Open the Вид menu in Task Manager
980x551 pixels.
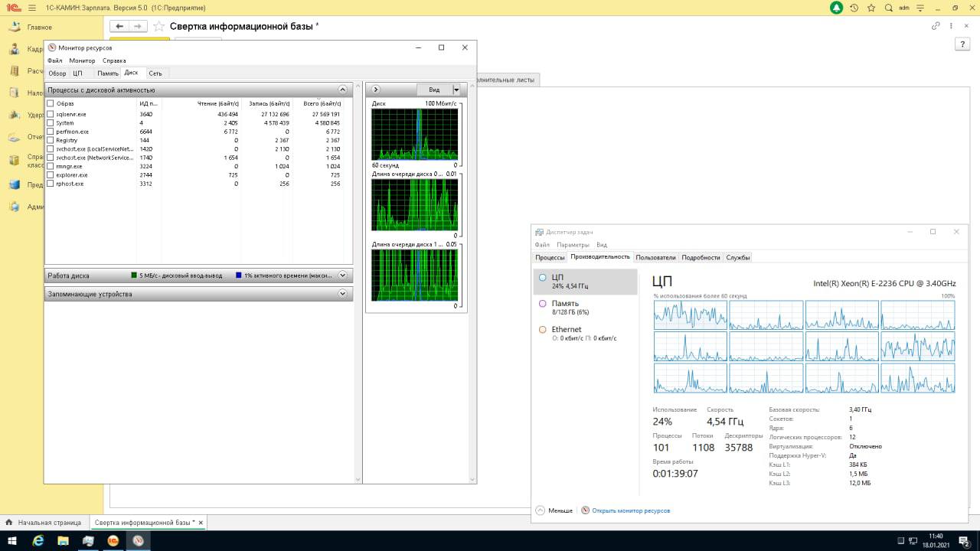pyautogui.click(x=602, y=245)
